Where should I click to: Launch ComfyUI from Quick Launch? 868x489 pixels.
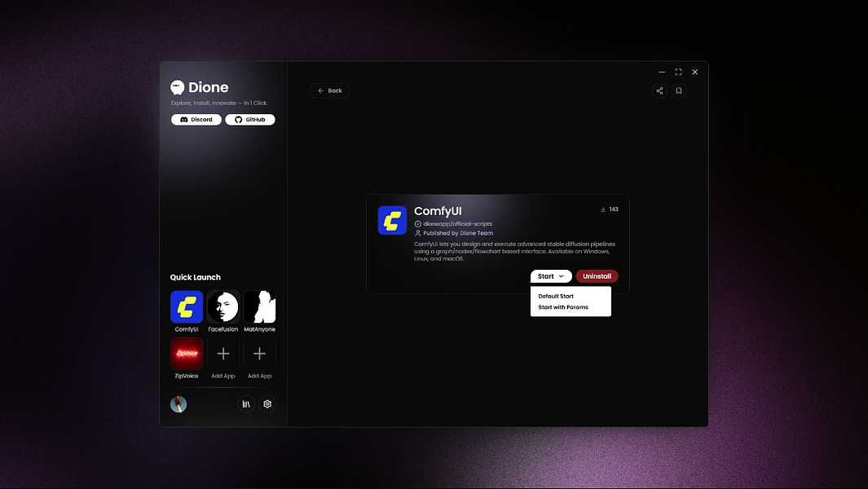187,306
